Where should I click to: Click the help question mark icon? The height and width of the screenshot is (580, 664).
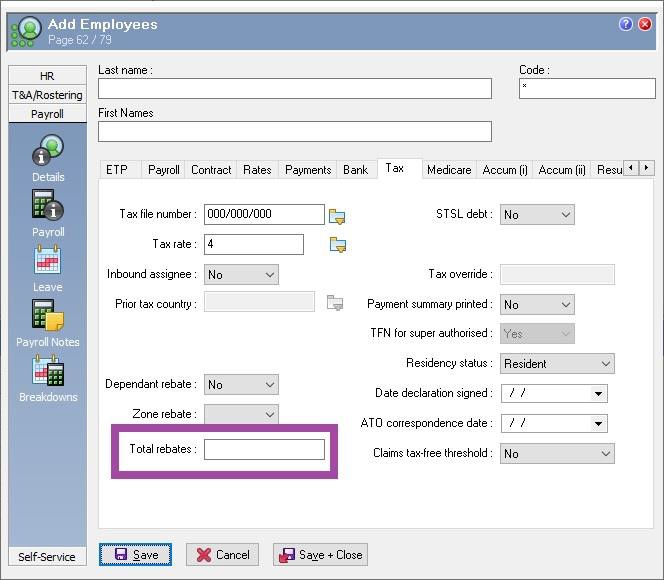[x=626, y=25]
